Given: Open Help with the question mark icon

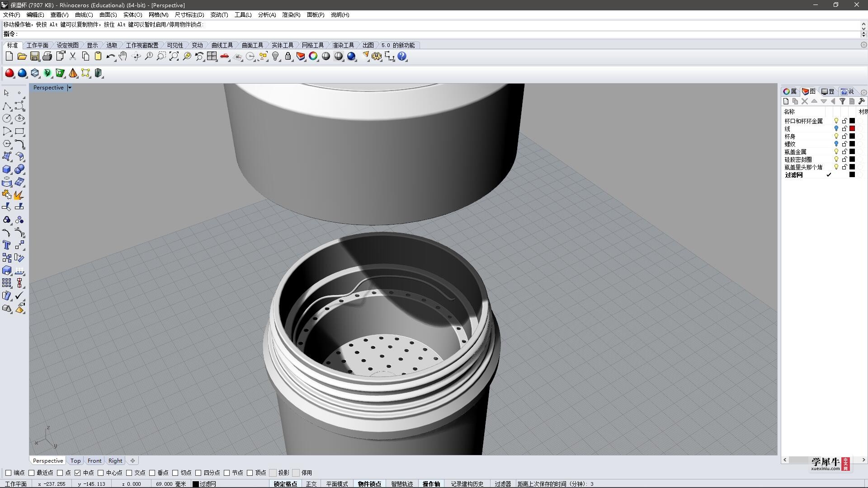Looking at the screenshot, I should point(402,56).
